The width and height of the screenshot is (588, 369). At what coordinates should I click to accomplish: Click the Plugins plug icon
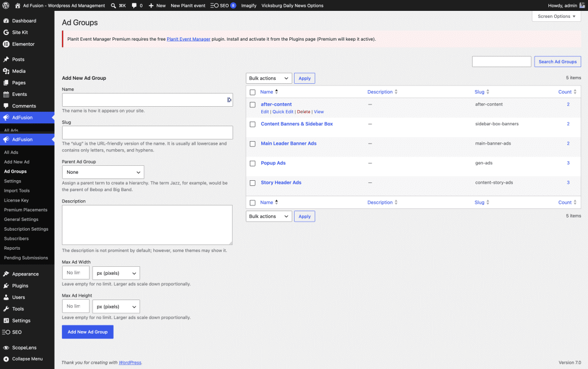click(x=6, y=285)
